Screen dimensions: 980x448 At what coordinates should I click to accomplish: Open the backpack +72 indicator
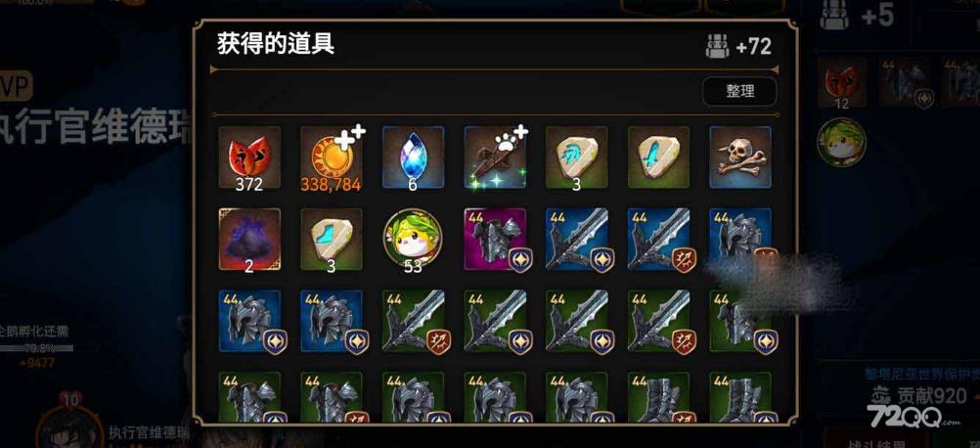738,46
